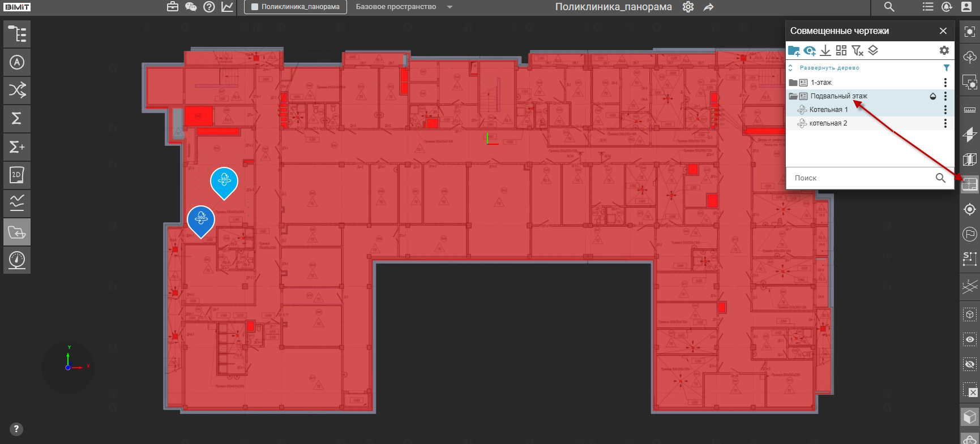Open the project settings gear by title
This screenshot has width=980, height=444.
coord(688,7)
